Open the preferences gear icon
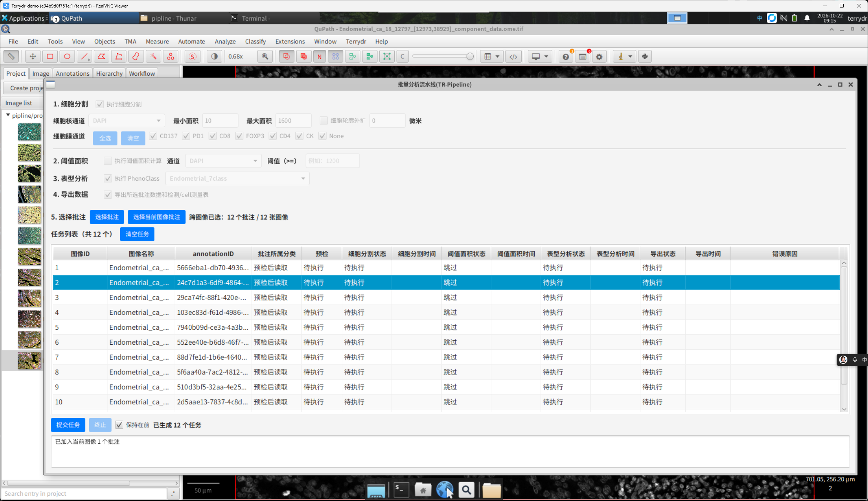The width and height of the screenshot is (868, 501). (x=599, y=56)
